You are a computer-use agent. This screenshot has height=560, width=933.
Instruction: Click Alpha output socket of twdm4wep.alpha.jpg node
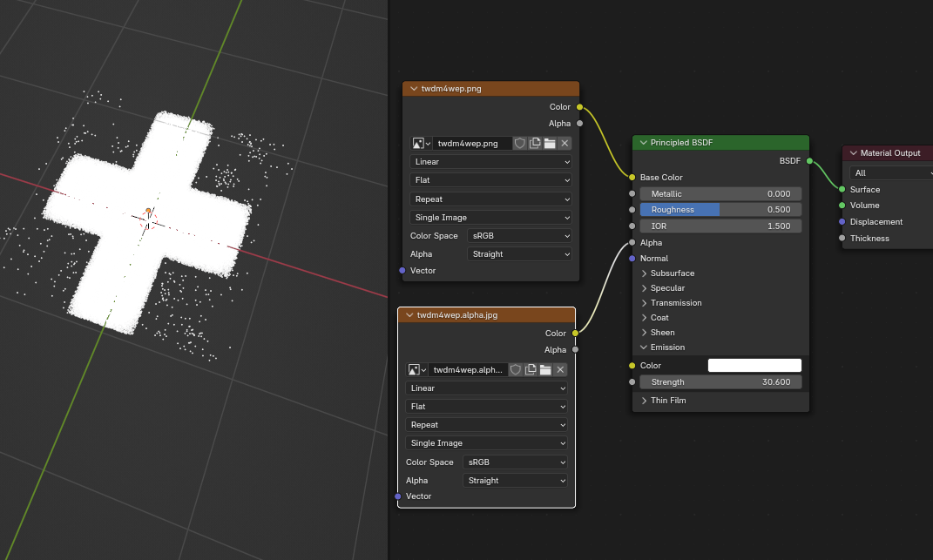click(575, 349)
